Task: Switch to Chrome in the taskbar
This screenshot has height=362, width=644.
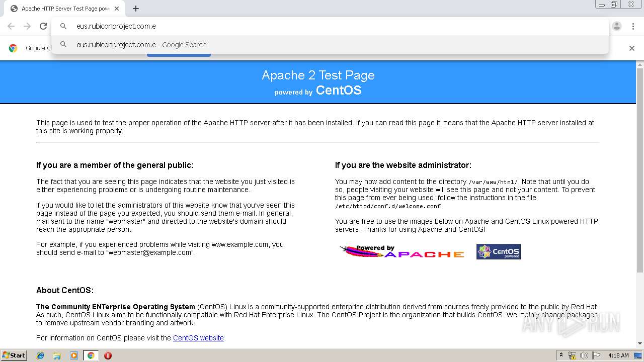Action: point(91,355)
